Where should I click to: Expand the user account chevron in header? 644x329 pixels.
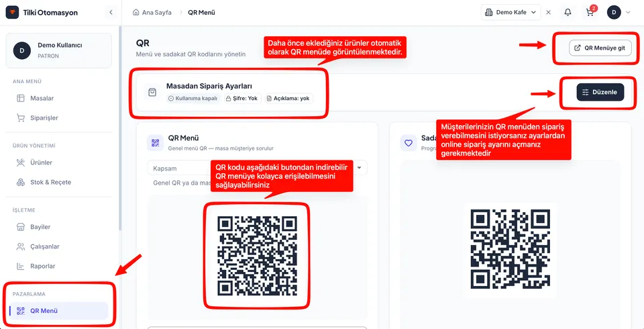[628, 12]
